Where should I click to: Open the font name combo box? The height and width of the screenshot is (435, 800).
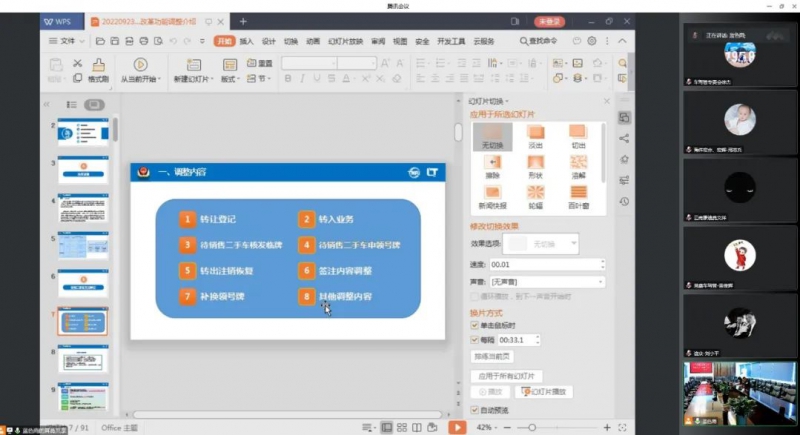click(309, 63)
